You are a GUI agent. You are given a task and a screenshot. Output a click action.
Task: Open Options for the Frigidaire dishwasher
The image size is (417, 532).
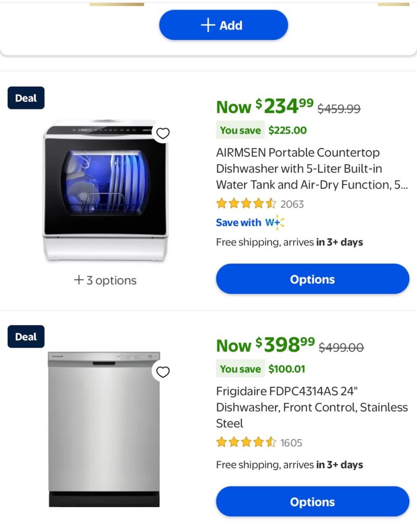(x=312, y=502)
